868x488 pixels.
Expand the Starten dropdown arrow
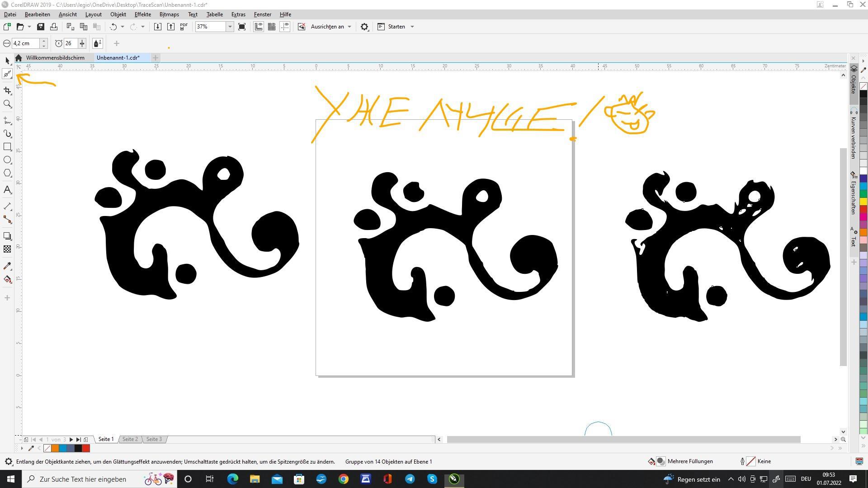click(412, 27)
